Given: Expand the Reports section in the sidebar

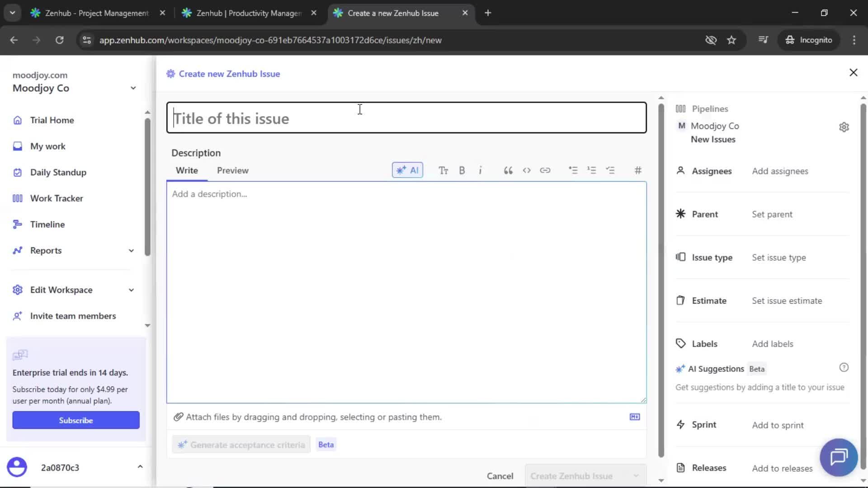Looking at the screenshot, I should tap(131, 251).
